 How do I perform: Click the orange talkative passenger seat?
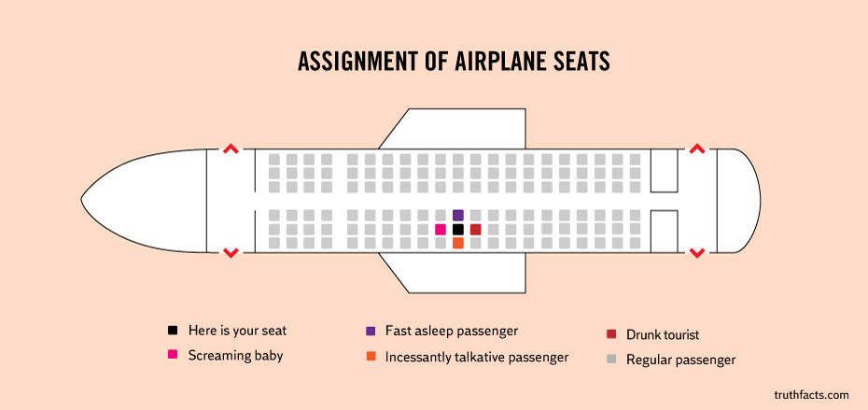(x=458, y=243)
